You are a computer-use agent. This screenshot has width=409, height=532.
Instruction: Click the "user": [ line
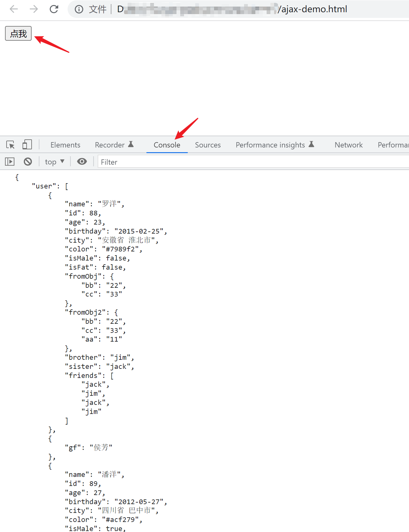tap(50, 186)
